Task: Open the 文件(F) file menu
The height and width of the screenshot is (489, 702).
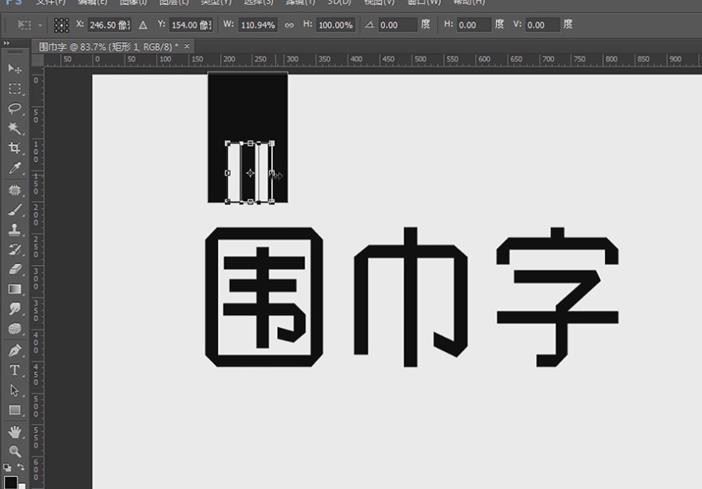Action: 51,2
